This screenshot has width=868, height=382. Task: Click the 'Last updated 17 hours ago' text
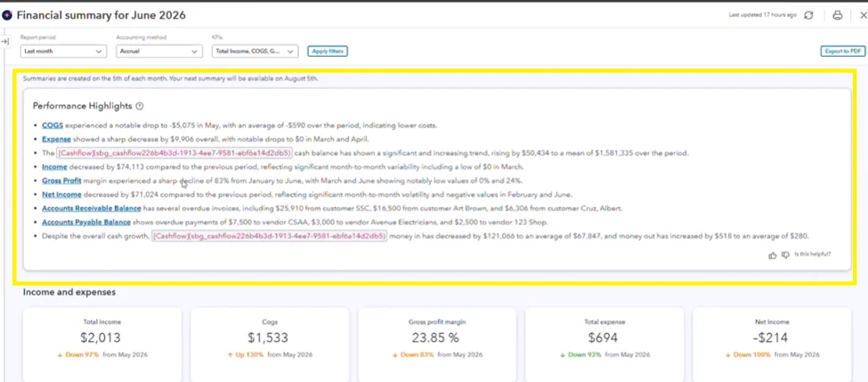point(763,15)
